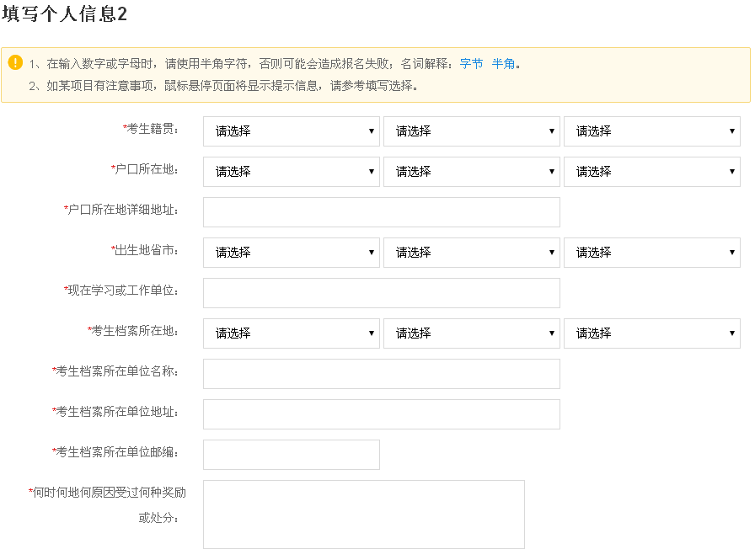Focus the 现在学习或工作单位 input box
755x560 pixels.
click(x=381, y=293)
